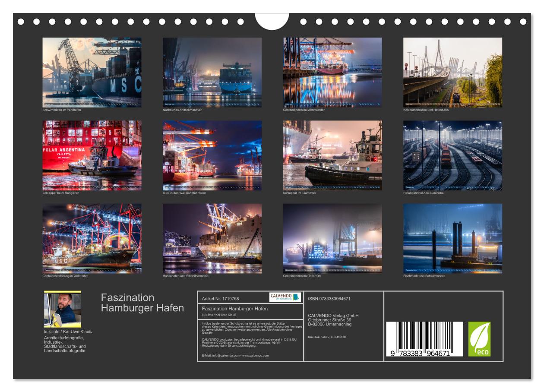This screenshot has height=392, width=544.
Task: Open the Polar Argentina tugboat photo
Action: click(92, 155)
